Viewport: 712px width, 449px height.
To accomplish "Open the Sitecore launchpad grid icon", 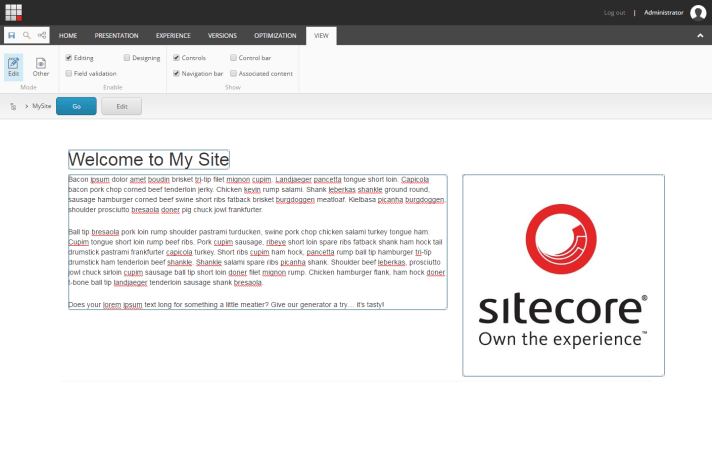I will (x=13, y=12).
